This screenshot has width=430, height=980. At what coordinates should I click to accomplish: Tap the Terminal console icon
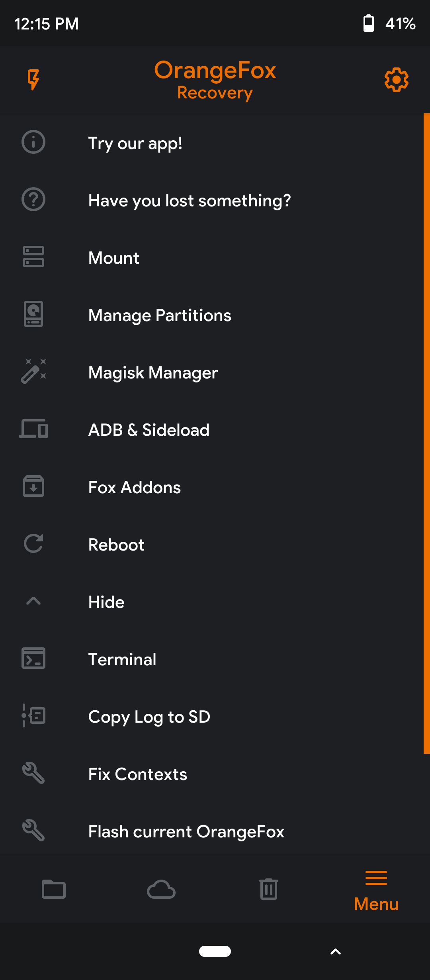33,659
